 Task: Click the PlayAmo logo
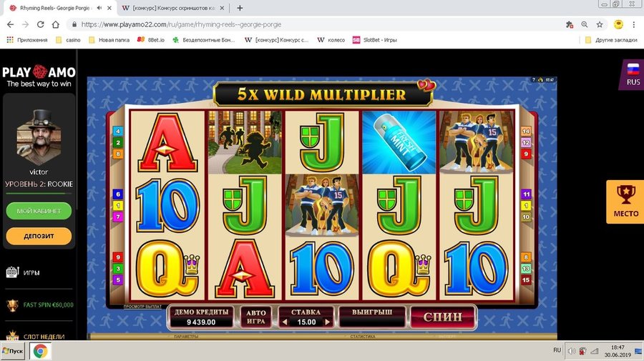click(39, 76)
